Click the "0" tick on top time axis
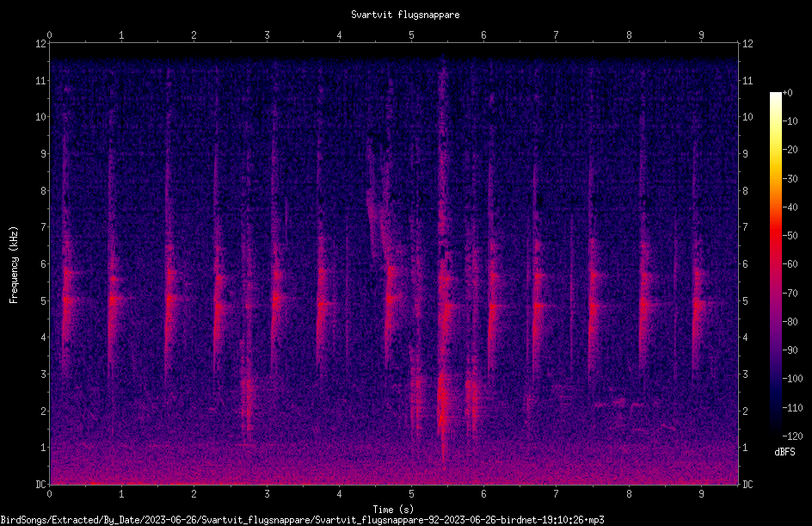Screen dimensions: 812x526 pyautogui.click(x=49, y=35)
